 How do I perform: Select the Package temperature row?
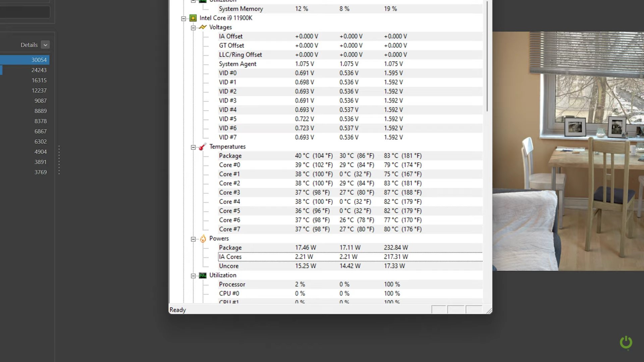(230, 156)
